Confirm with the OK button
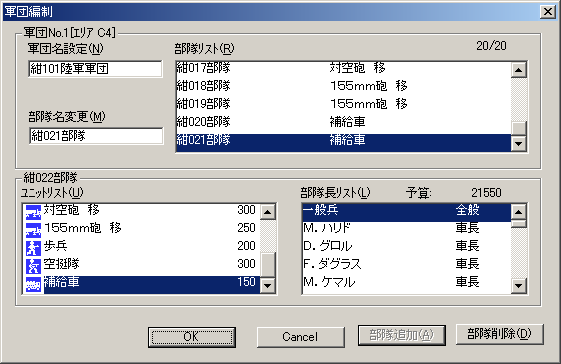This screenshot has height=364, width=561. 192,337
